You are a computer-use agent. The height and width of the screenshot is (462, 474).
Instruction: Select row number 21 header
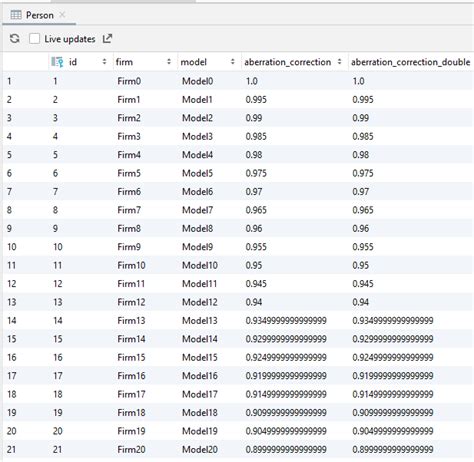coord(11,449)
